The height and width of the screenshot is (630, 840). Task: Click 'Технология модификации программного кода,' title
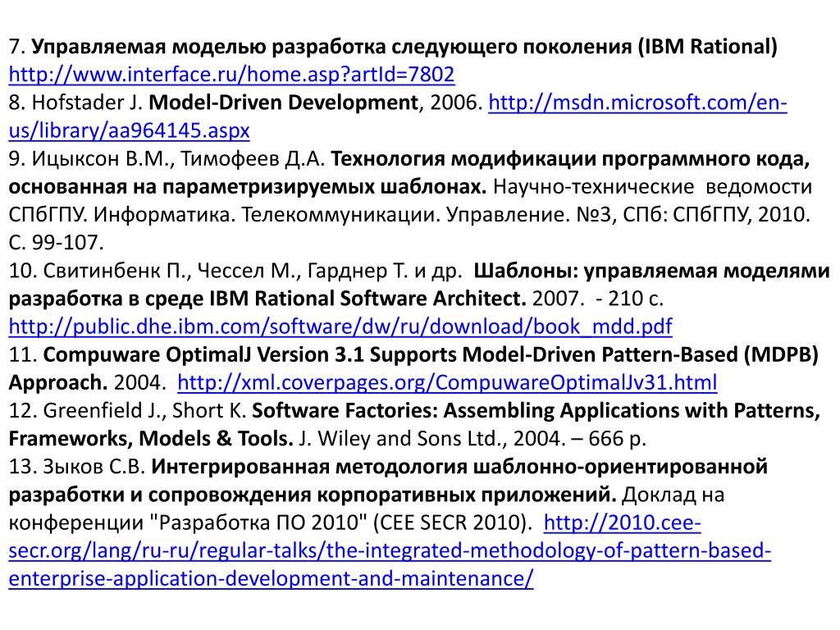click(x=570, y=159)
